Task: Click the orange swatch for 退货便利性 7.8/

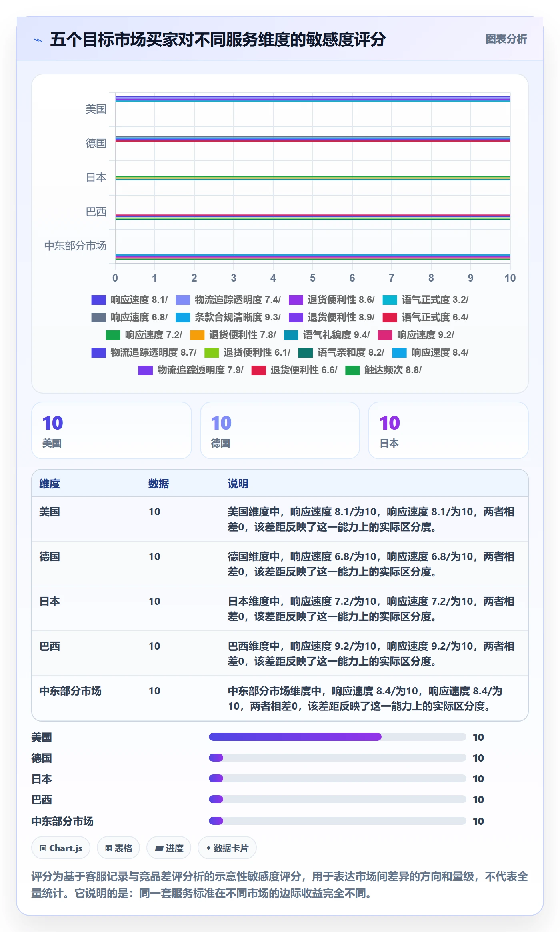Action: (197, 335)
